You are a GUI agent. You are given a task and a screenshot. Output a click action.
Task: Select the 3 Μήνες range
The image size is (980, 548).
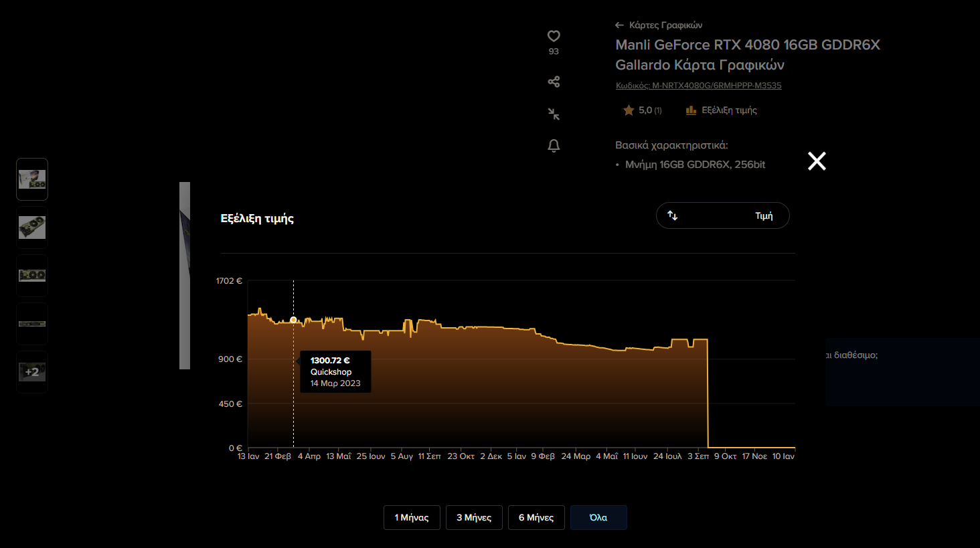pyautogui.click(x=474, y=517)
